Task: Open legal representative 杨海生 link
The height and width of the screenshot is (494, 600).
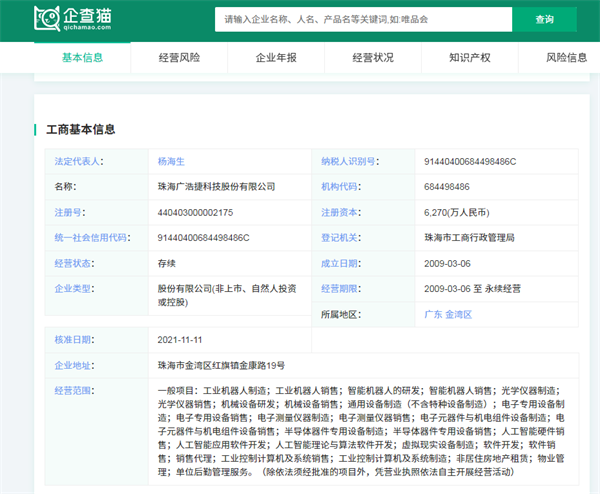Action: tap(172, 160)
